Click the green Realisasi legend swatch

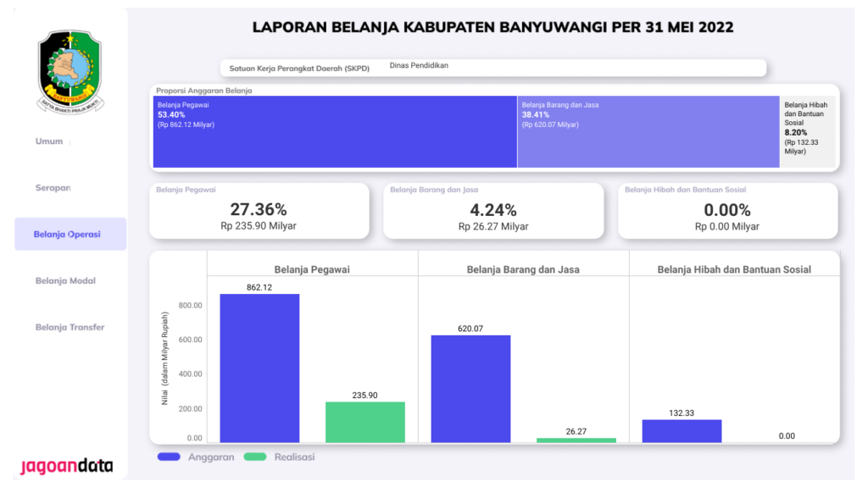coord(255,457)
